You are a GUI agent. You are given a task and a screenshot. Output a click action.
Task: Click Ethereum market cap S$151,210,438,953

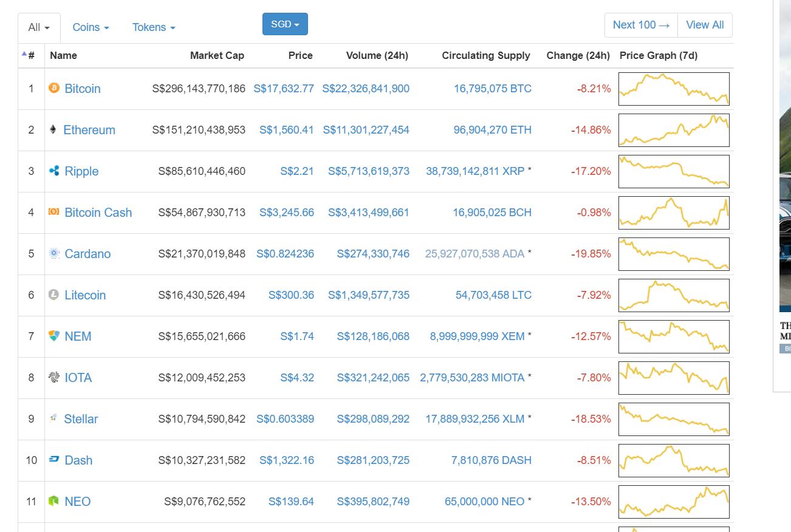199,130
